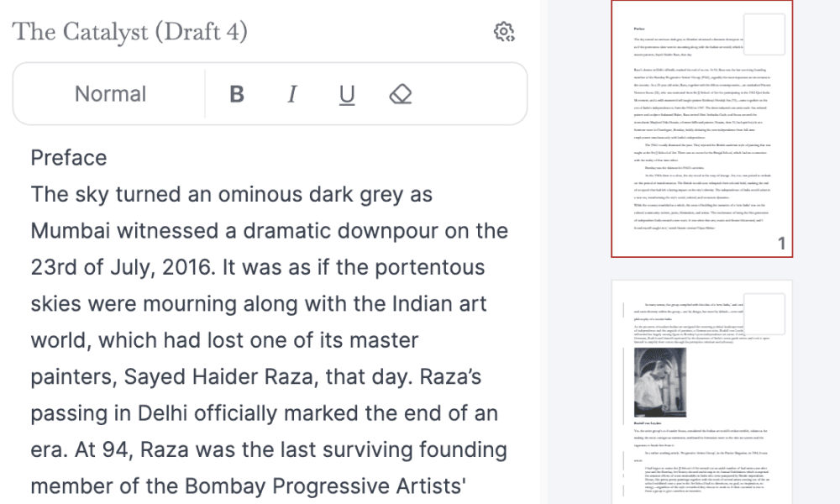Click the title The Catalyst (Draft 4)
The height and width of the screenshot is (504, 840).
tap(129, 32)
